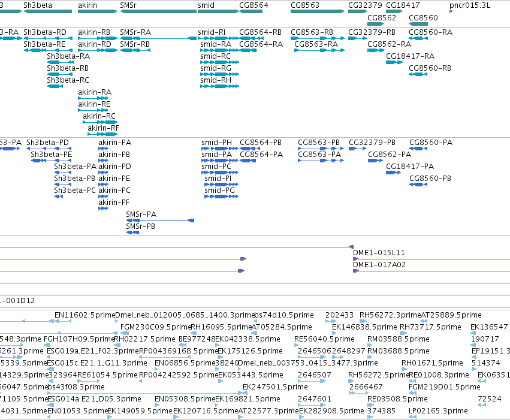Open the RH01671.5prime EST label
This screenshot has height=420, width=510.
(x=432, y=363)
